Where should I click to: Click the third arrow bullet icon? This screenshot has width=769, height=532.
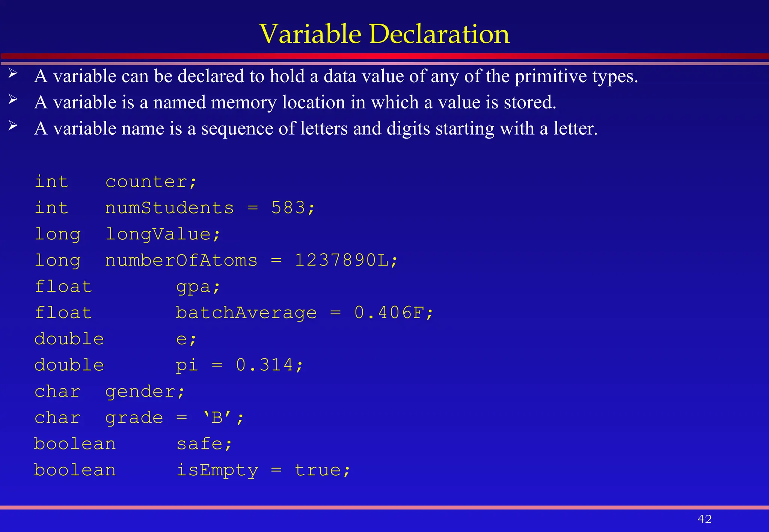[13, 126]
